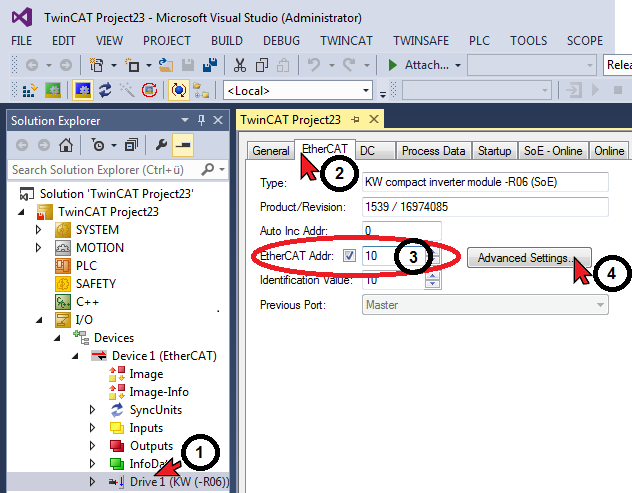The height and width of the screenshot is (493, 632).
Task: Open the FILE menu
Action: click(x=21, y=41)
